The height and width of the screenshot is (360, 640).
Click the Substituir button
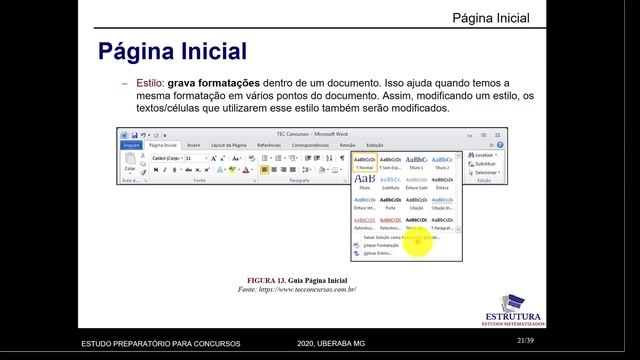click(482, 164)
